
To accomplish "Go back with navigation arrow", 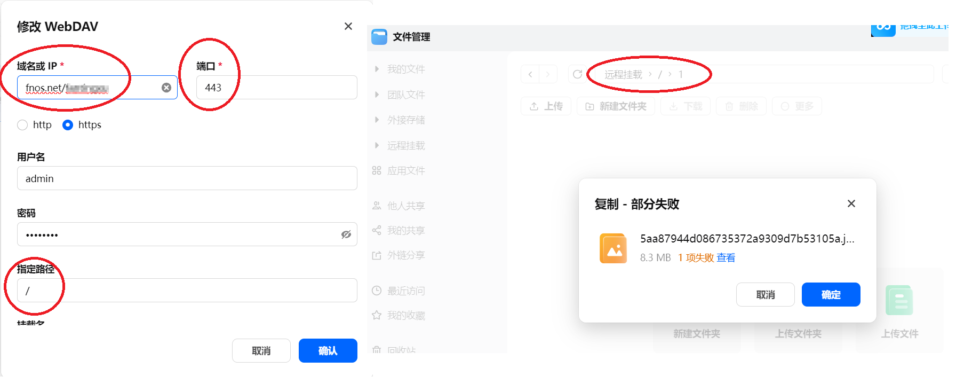I will point(530,74).
